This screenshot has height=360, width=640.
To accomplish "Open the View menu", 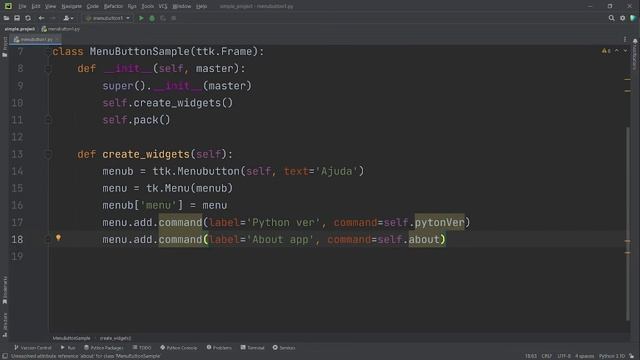I will (50, 6).
